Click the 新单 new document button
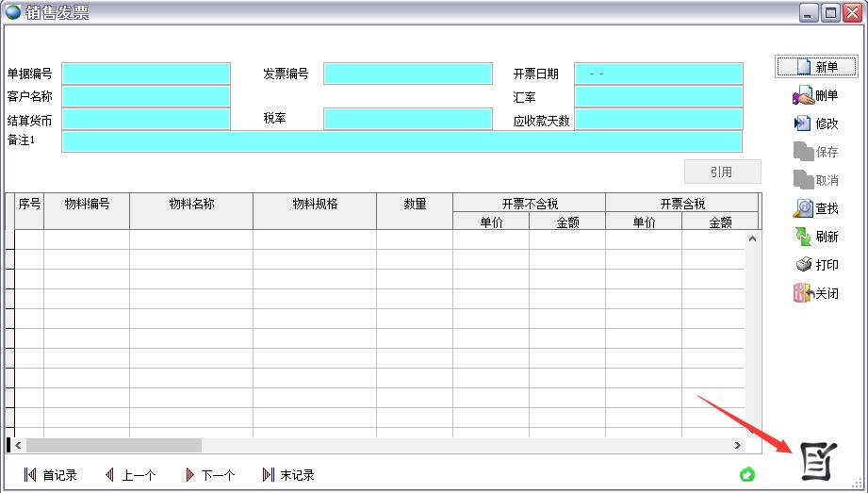868x493 pixels. click(x=816, y=67)
